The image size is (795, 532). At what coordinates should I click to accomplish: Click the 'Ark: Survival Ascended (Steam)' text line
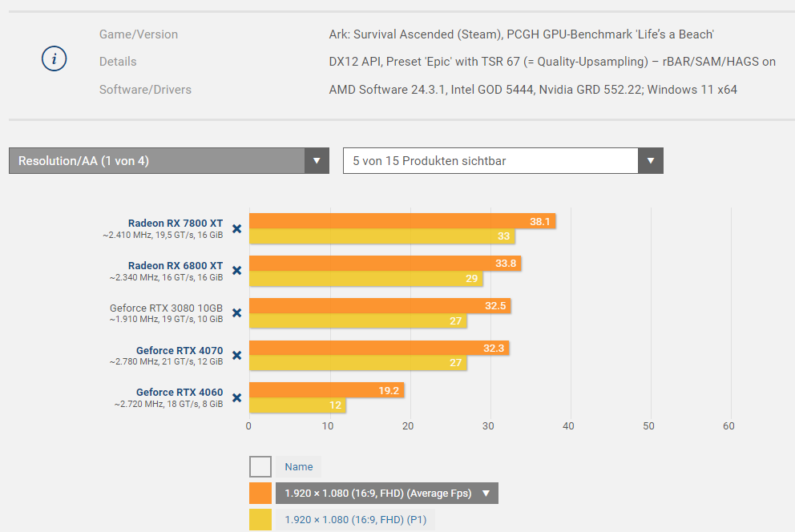(521, 34)
